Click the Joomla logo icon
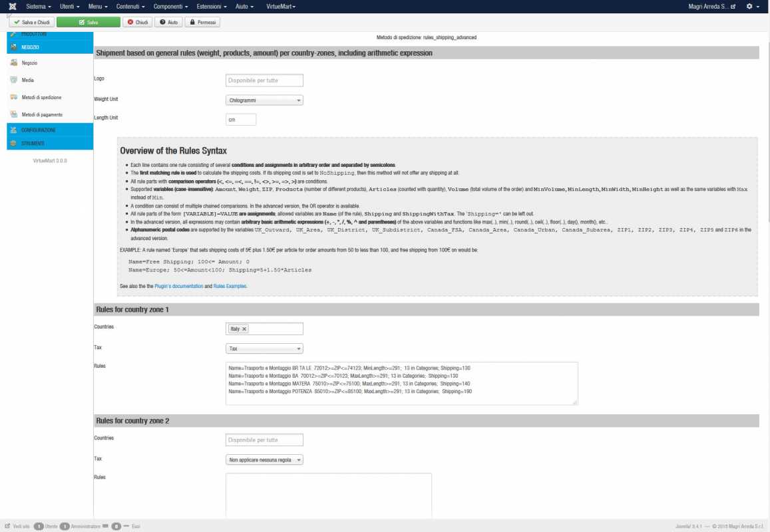770x532 pixels. pyautogui.click(x=12, y=6)
